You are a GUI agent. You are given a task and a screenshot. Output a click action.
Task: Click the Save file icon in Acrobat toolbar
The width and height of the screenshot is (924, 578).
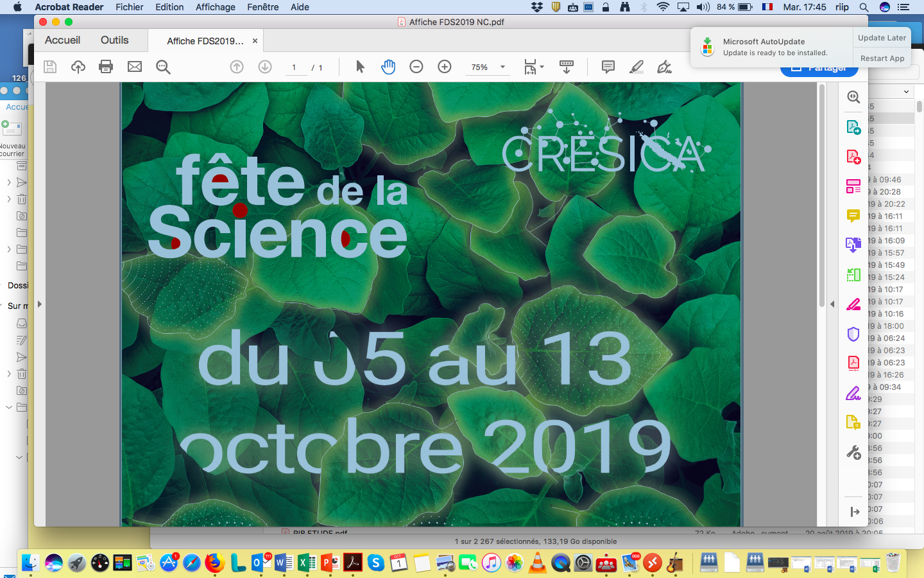click(x=50, y=67)
